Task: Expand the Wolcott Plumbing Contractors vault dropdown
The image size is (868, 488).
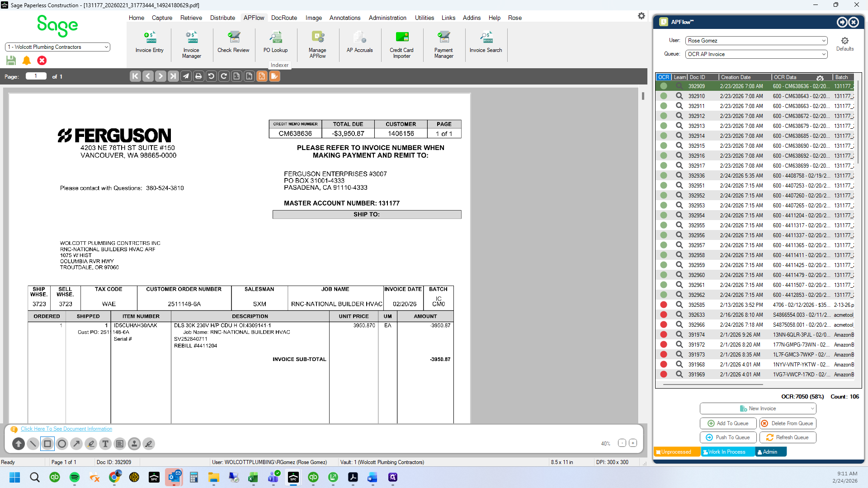Action: coord(57,47)
